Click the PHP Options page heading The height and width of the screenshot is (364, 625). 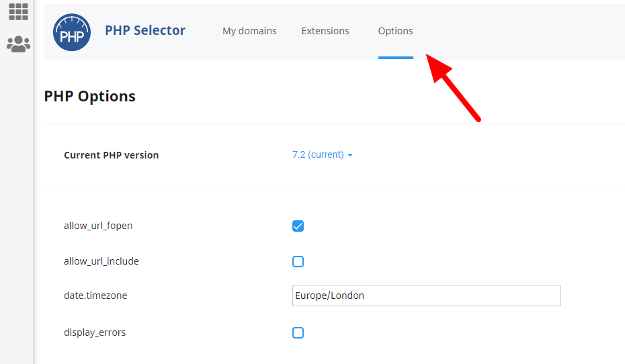click(89, 97)
